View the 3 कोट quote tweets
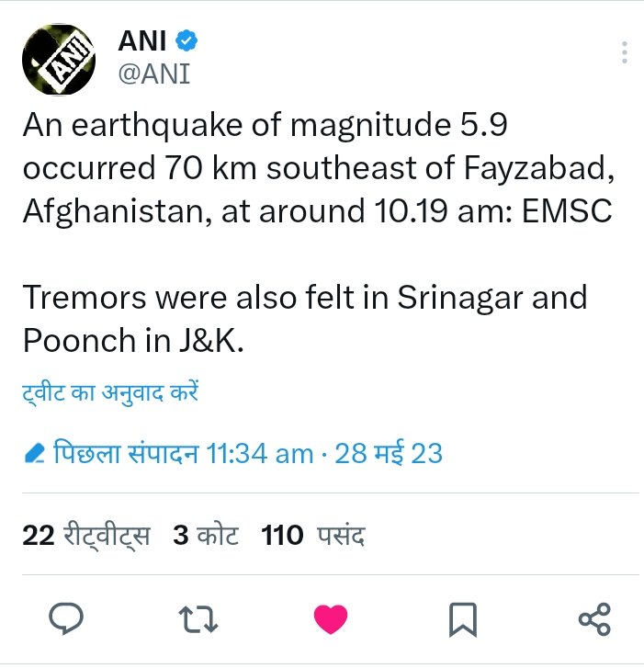The width and height of the screenshot is (644, 668). (x=205, y=536)
